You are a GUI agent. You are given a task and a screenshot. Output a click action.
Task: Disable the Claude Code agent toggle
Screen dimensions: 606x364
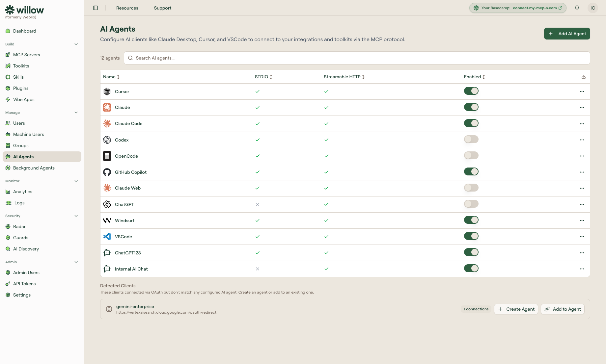[x=471, y=123]
